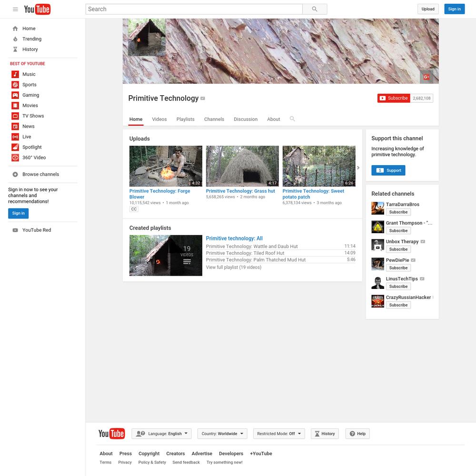The image size is (476, 476).
Task: Click the channel search magnifier icon
Action: [292, 119]
